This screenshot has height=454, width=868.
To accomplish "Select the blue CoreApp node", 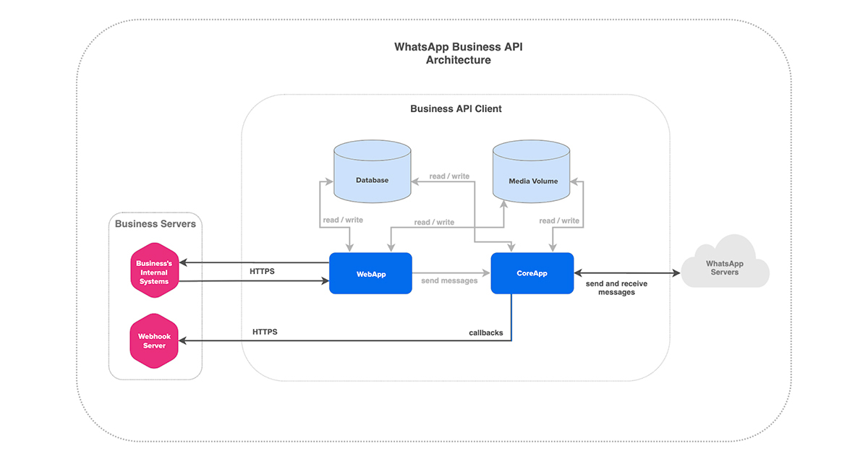I will coord(532,273).
